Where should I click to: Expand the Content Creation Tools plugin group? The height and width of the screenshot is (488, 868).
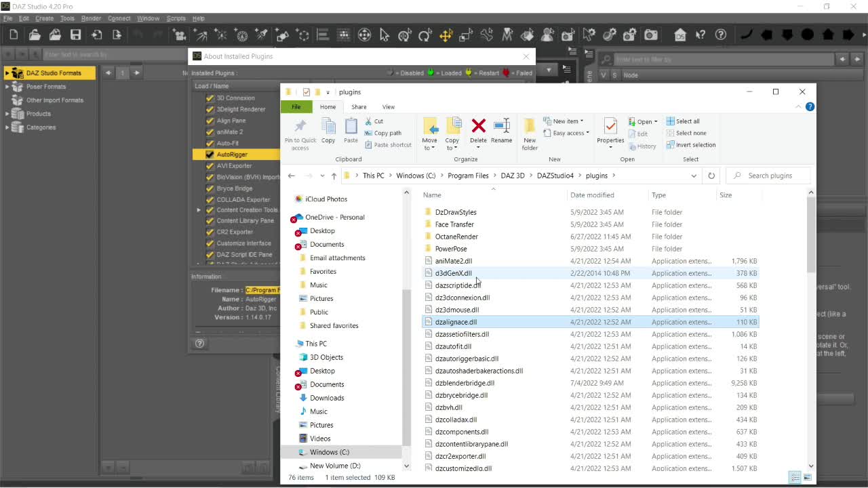point(199,210)
